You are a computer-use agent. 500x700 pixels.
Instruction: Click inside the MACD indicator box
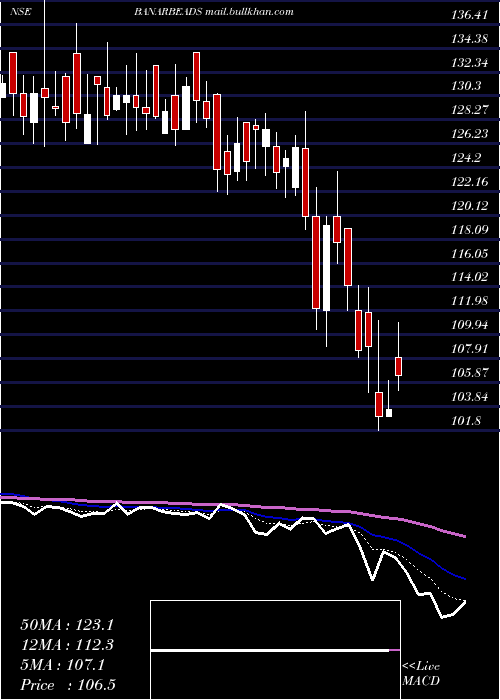275,650
